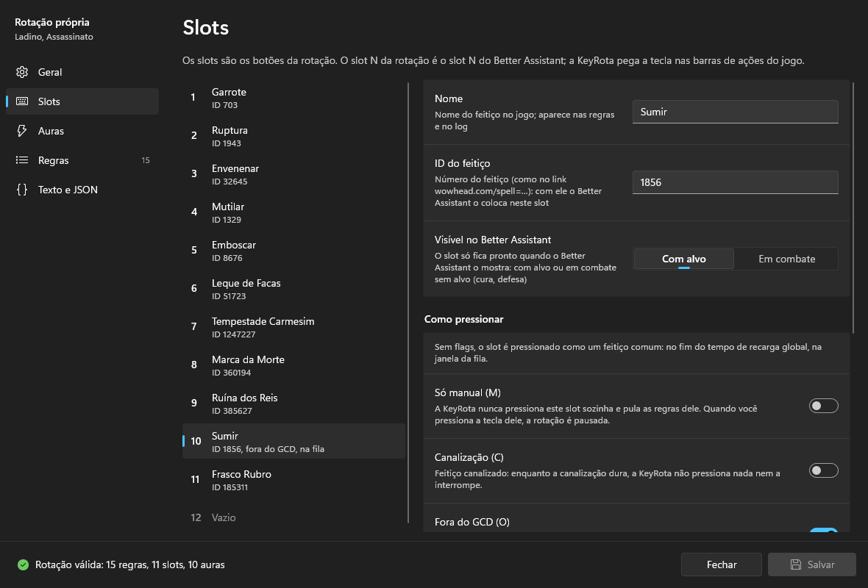Turn off the Fora do GCD (O) switch
The height and width of the screenshot is (588, 868).
point(823,531)
